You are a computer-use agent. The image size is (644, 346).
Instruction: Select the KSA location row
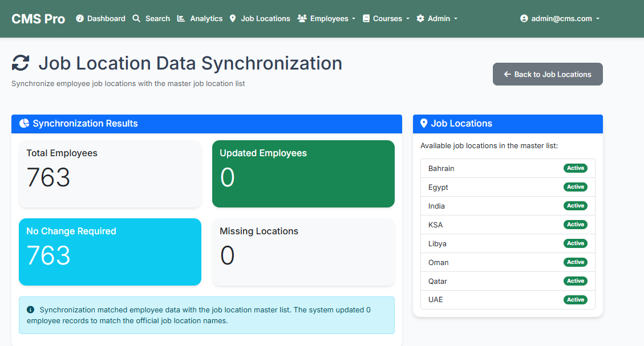[x=508, y=225]
